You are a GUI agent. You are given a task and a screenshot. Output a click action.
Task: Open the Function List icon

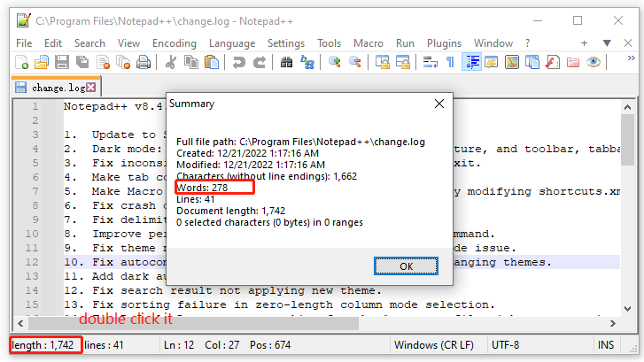point(553,62)
